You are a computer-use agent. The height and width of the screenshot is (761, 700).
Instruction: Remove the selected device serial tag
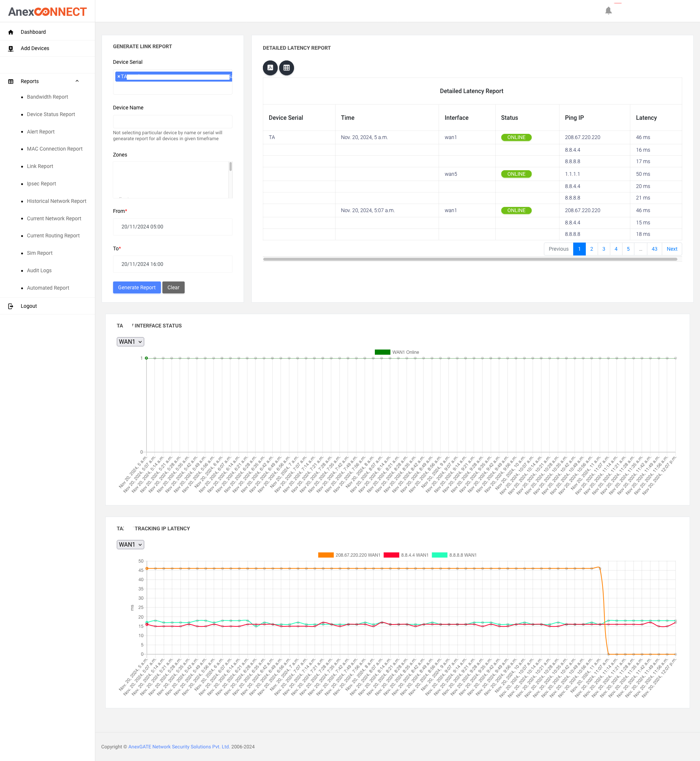tap(119, 76)
